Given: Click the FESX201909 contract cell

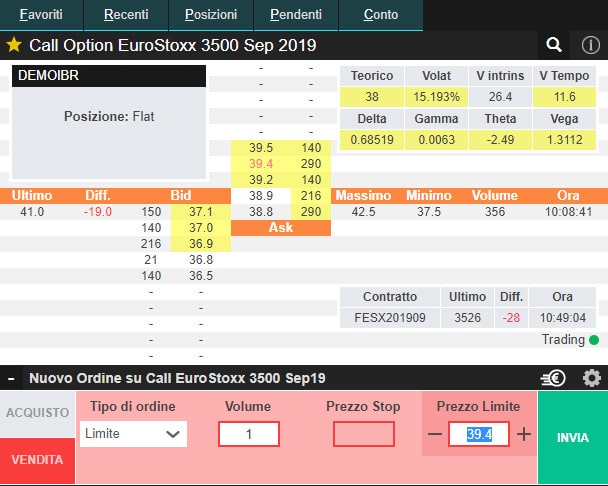Looking at the screenshot, I should 390,318.
